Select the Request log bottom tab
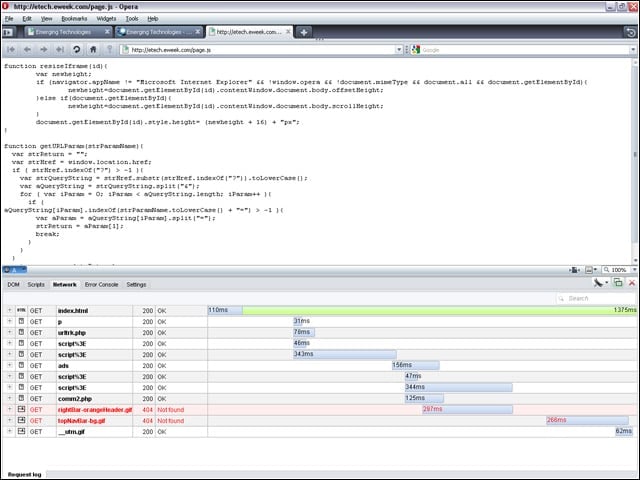640x480 pixels. coord(24,474)
